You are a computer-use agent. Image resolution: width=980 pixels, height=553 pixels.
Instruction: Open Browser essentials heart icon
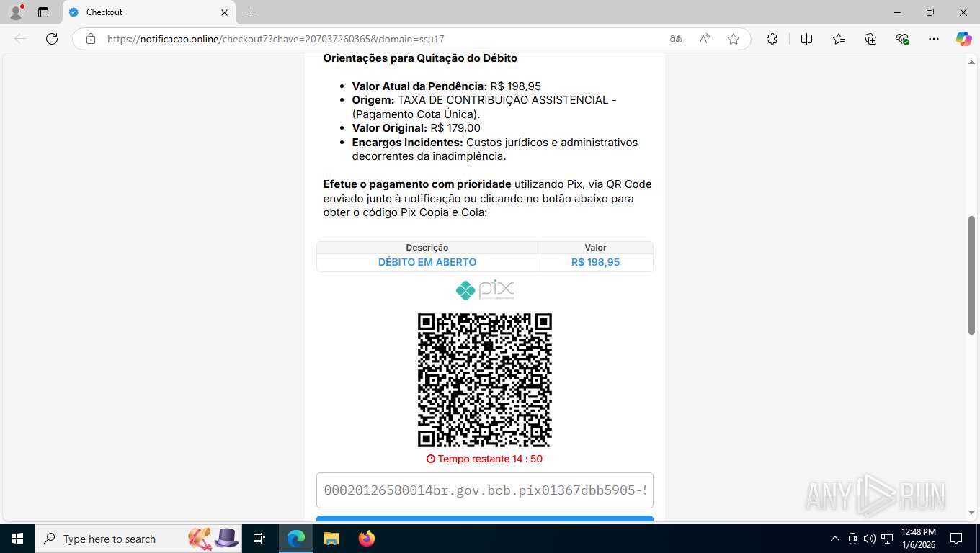click(x=902, y=39)
